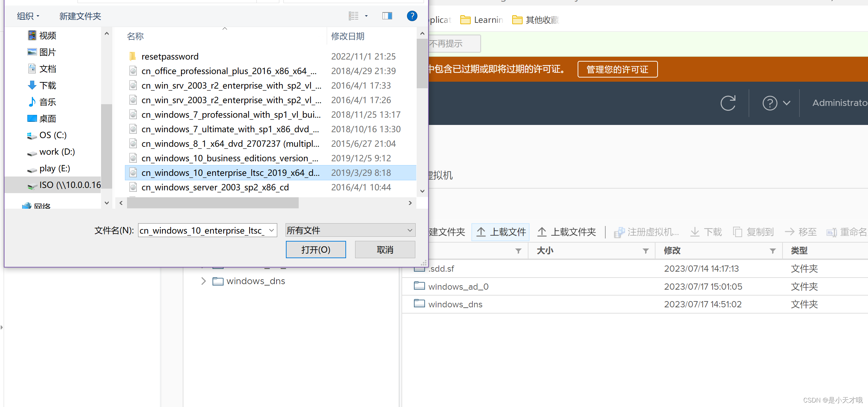This screenshot has width=868, height=407.
Task: Click the upload folder (上载文件夹) icon
Action: pos(542,232)
